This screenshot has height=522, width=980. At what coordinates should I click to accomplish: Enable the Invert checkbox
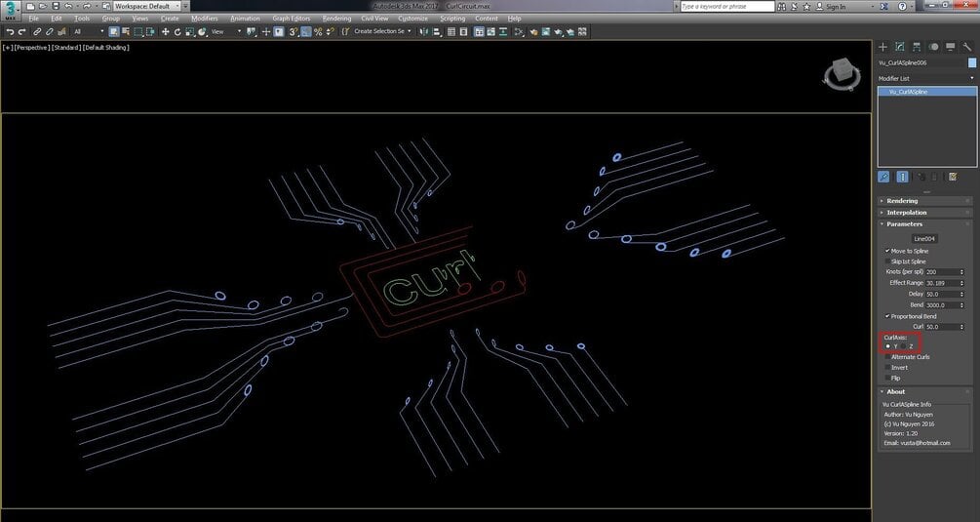(x=887, y=368)
